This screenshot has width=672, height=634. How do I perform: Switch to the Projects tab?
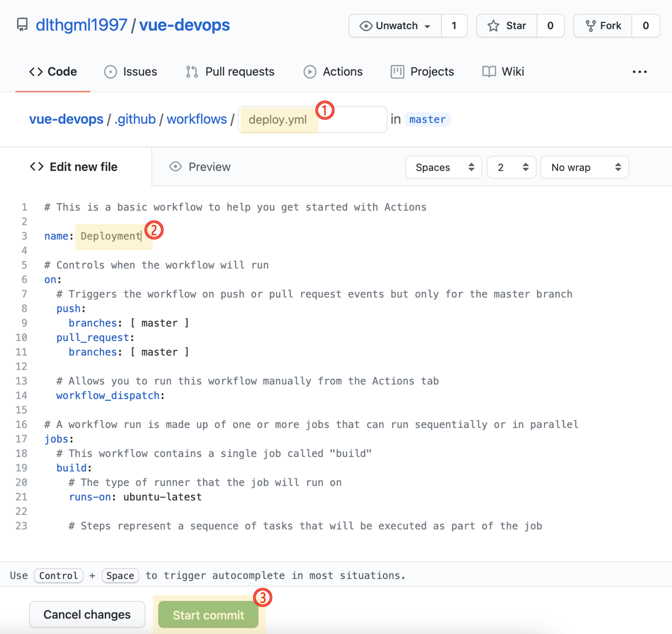click(422, 72)
